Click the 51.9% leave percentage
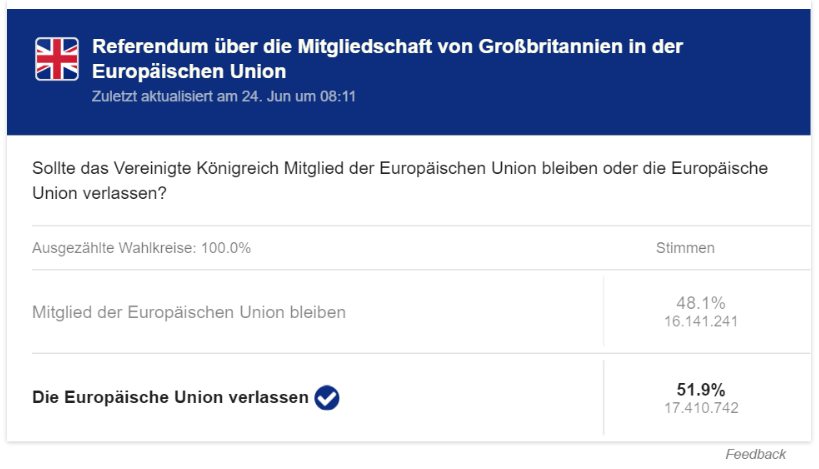The image size is (819, 469). (701, 389)
